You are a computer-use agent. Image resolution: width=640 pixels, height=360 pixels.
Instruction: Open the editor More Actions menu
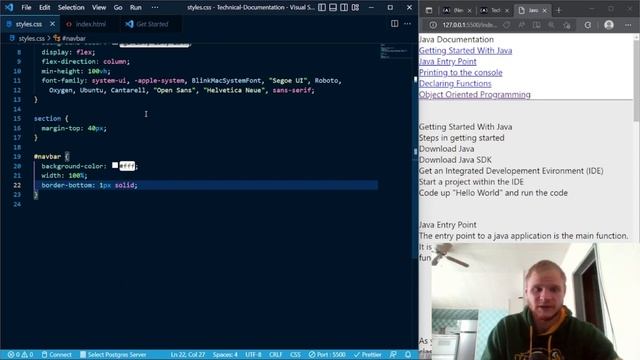(407, 24)
